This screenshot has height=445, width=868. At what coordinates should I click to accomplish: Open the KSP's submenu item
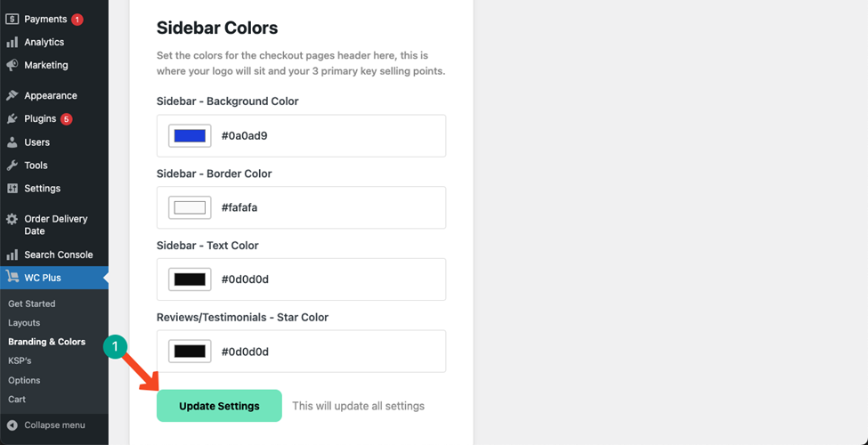point(20,360)
